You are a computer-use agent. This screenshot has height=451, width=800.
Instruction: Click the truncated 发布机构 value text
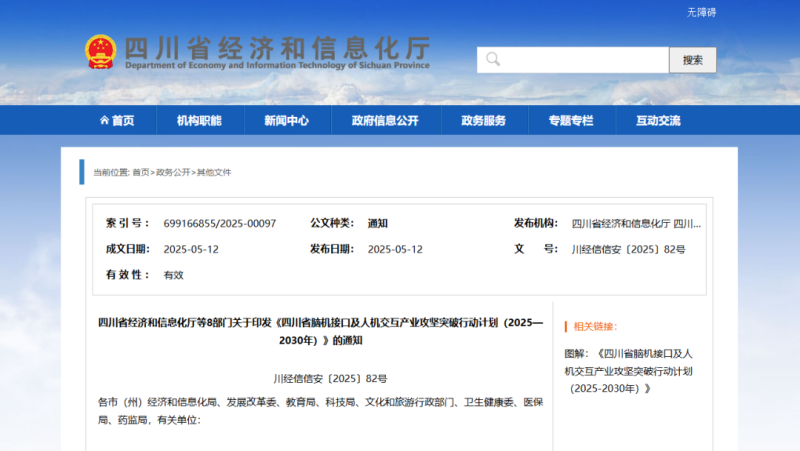[x=636, y=223]
